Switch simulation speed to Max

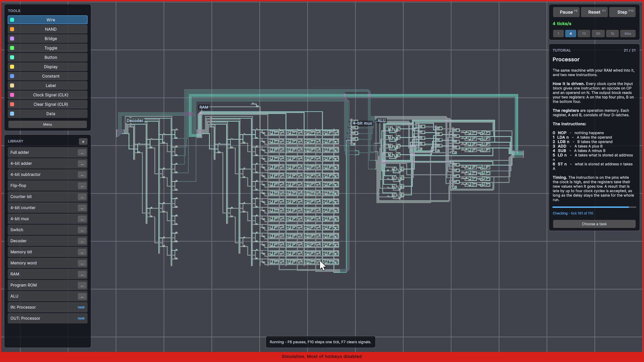pyautogui.click(x=628, y=34)
